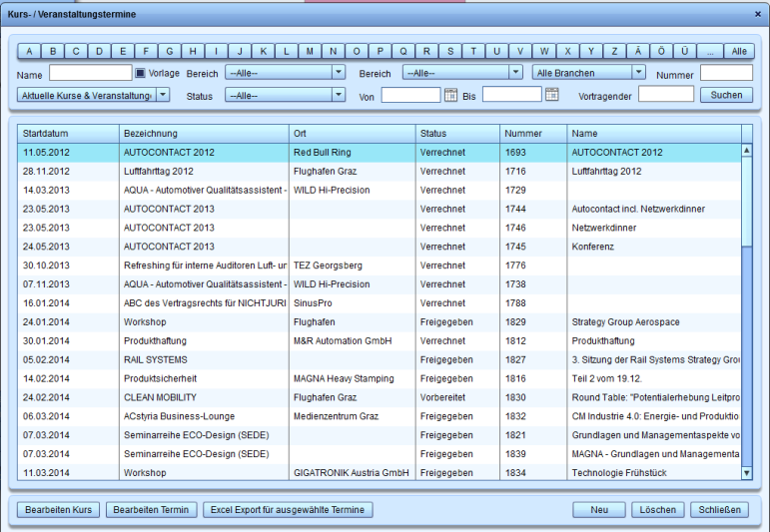Select row Luftfahrttag 2012 dated 28.11.2012
This screenshot has height=532, width=770.
380,172
